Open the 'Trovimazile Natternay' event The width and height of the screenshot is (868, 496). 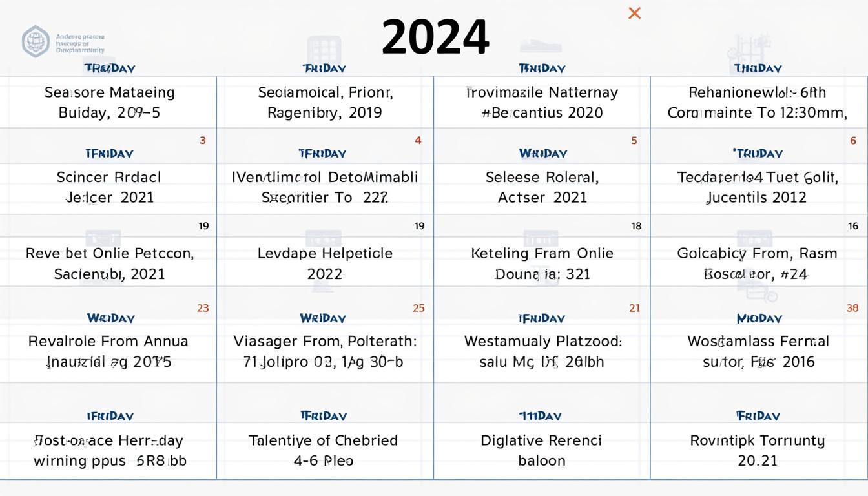click(542, 103)
